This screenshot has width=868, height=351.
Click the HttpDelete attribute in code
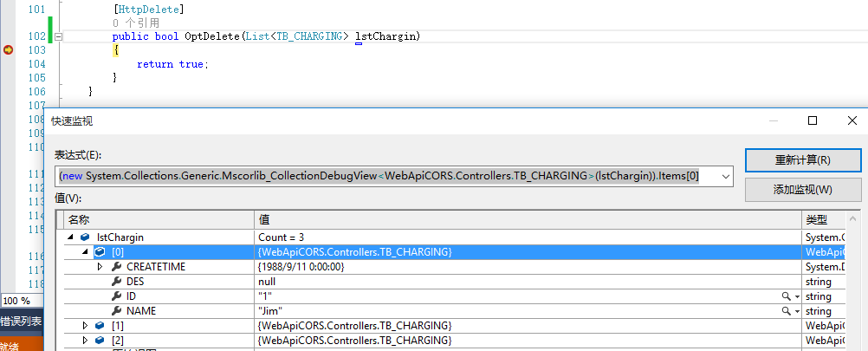(148, 10)
